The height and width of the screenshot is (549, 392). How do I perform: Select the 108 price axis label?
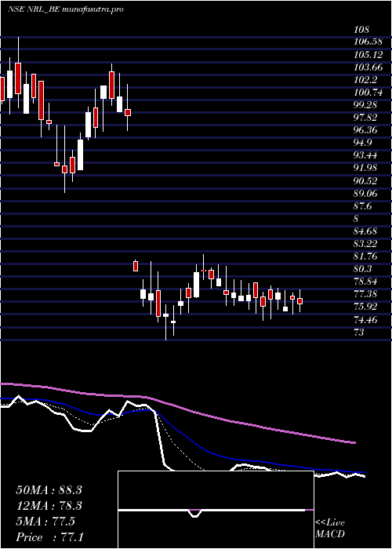362,30
